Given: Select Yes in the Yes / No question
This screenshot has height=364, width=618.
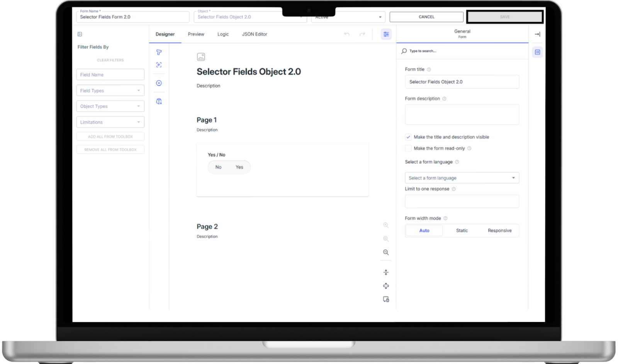Looking at the screenshot, I should [x=239, y=167].
